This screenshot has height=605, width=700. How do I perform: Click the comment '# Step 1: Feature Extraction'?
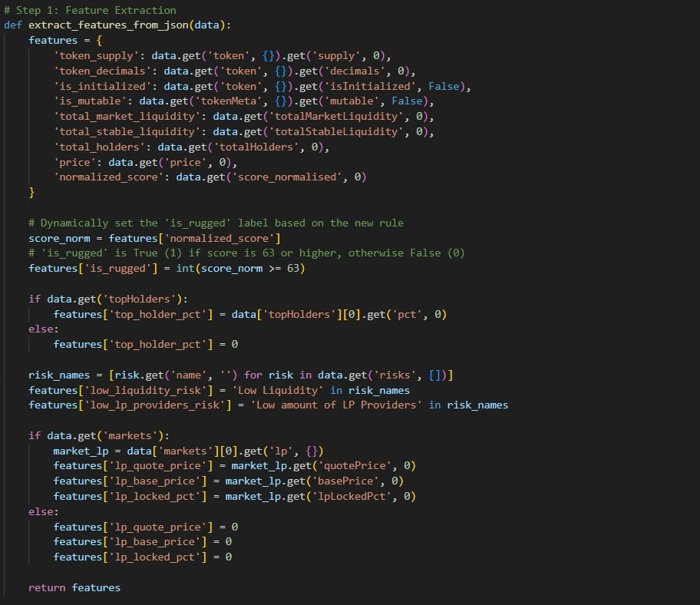90,10
